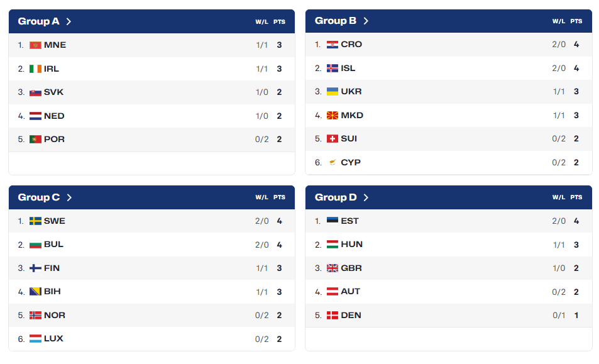
Task: Open the Group A heading link
Action: tap(38, 21)
